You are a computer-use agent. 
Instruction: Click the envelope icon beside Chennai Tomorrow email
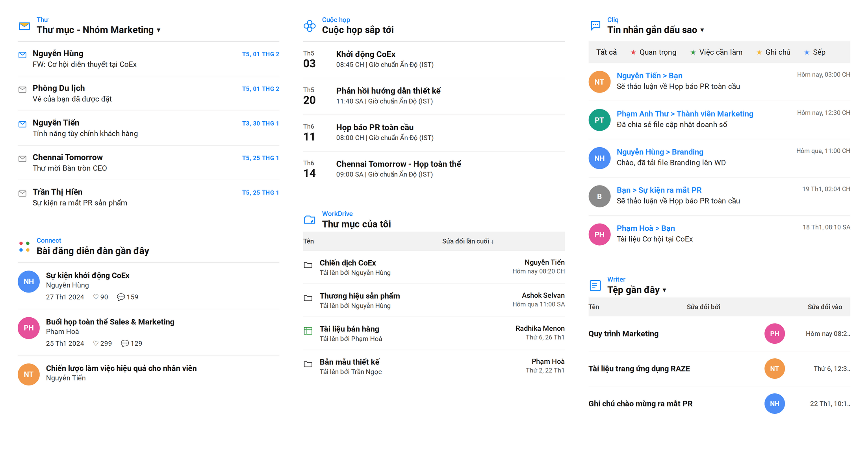(x=22, y=159)
